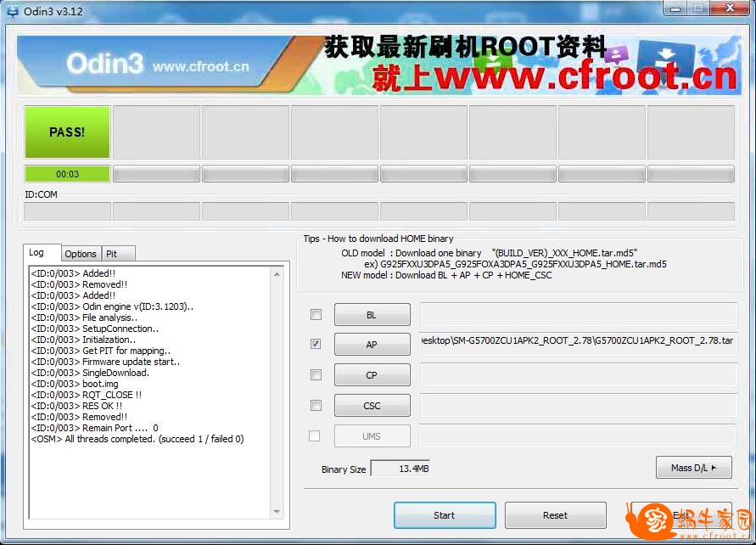Image resolution: width=756 pixels, height=545 pixels.
Task: Click log line "RQT_CLOSE !!"
Action: 87,395
